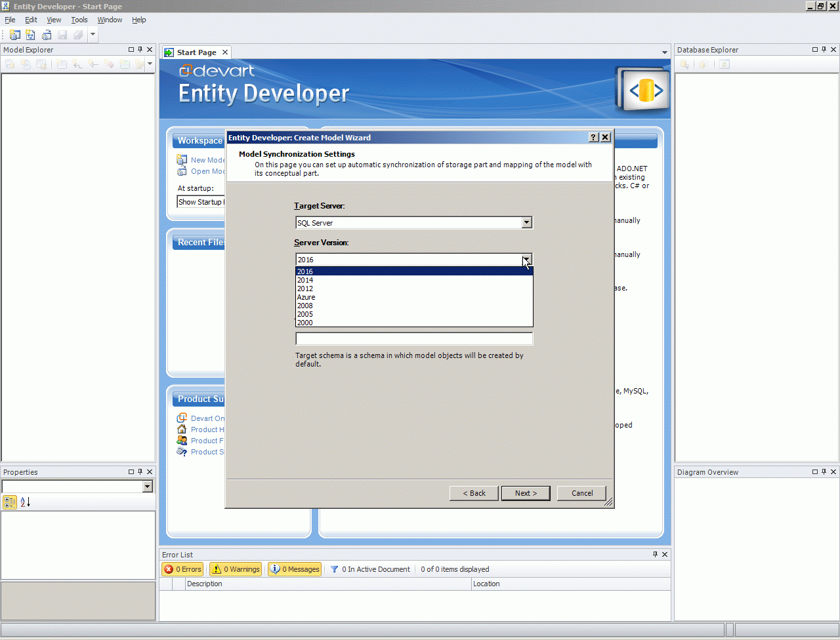The image size is (840, 640).
Task: Close the Start Page tab with its X
Action: point(225,52)
